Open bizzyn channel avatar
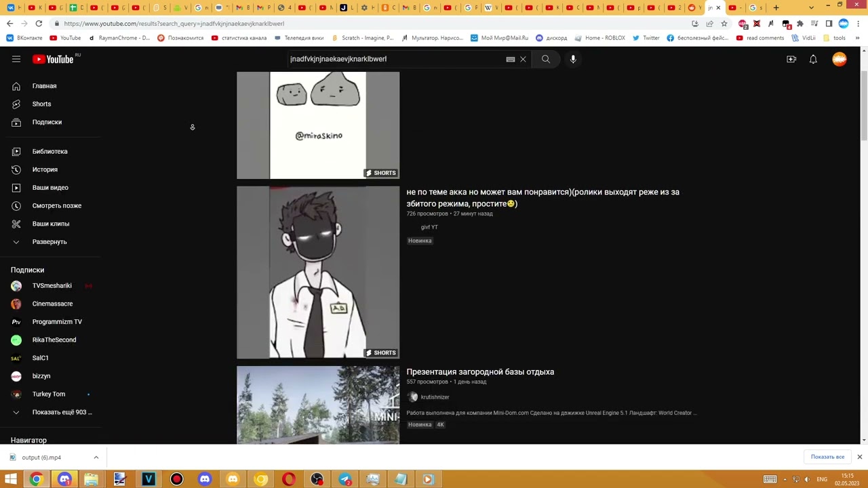The image size is (868, 488). [x=16, y=376]
